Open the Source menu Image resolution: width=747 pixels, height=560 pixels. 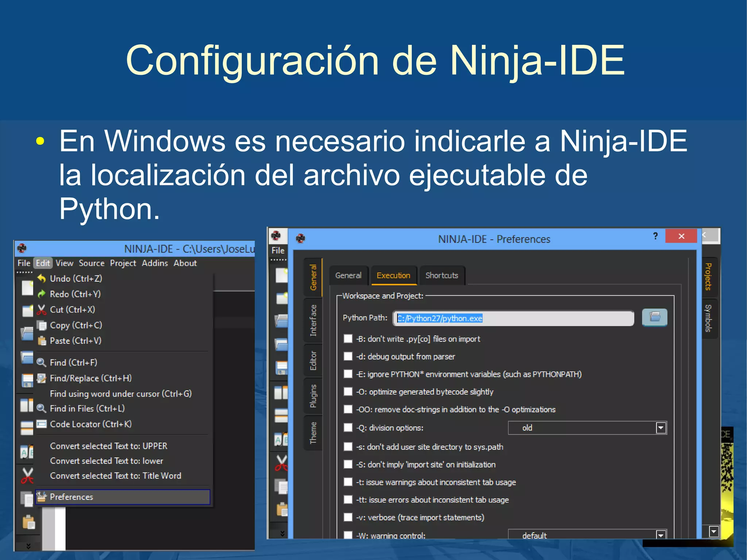(92, 263)
